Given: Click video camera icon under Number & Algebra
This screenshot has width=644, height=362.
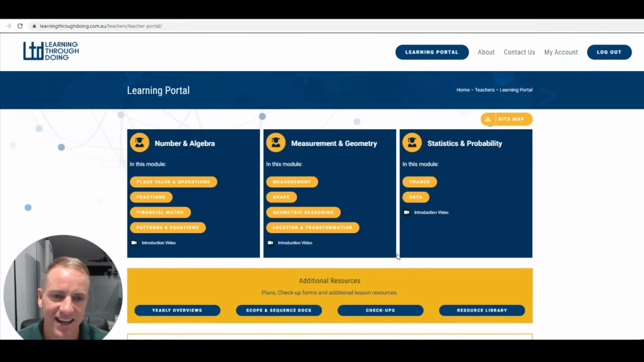Looking at the screenshot, I should click(x=134, y=243).
